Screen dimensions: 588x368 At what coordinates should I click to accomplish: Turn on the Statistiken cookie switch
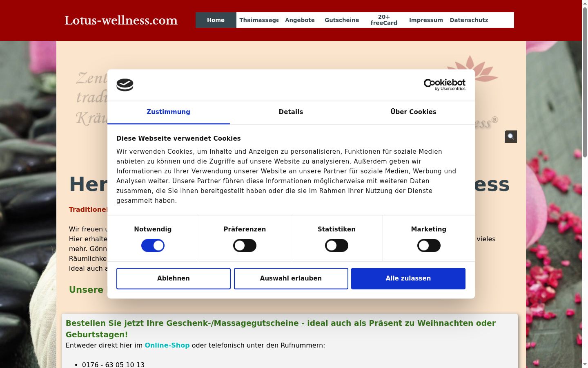[336, 246]
